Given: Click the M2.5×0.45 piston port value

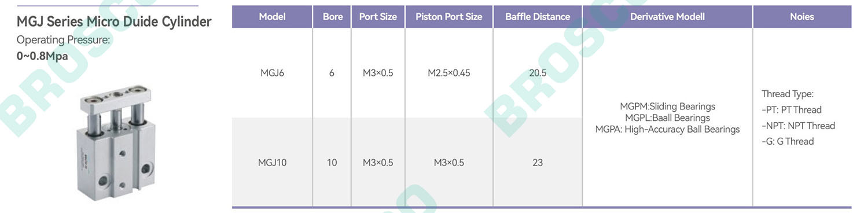Looking at the screenshot, I should 449,74.
